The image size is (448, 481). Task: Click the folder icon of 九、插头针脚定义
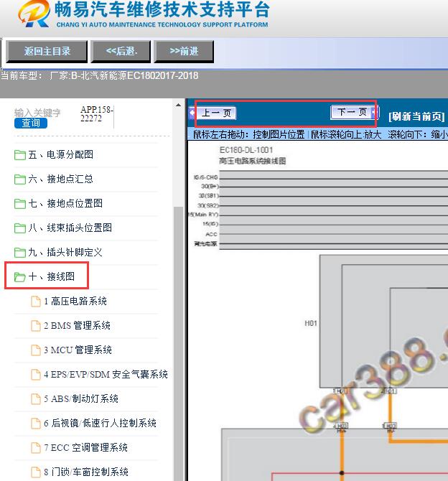20,253
